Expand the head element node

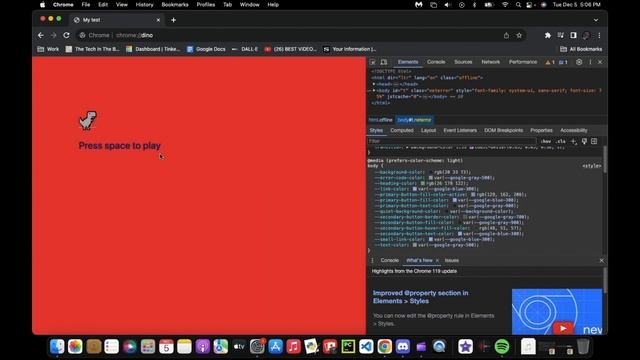[374, 84]
